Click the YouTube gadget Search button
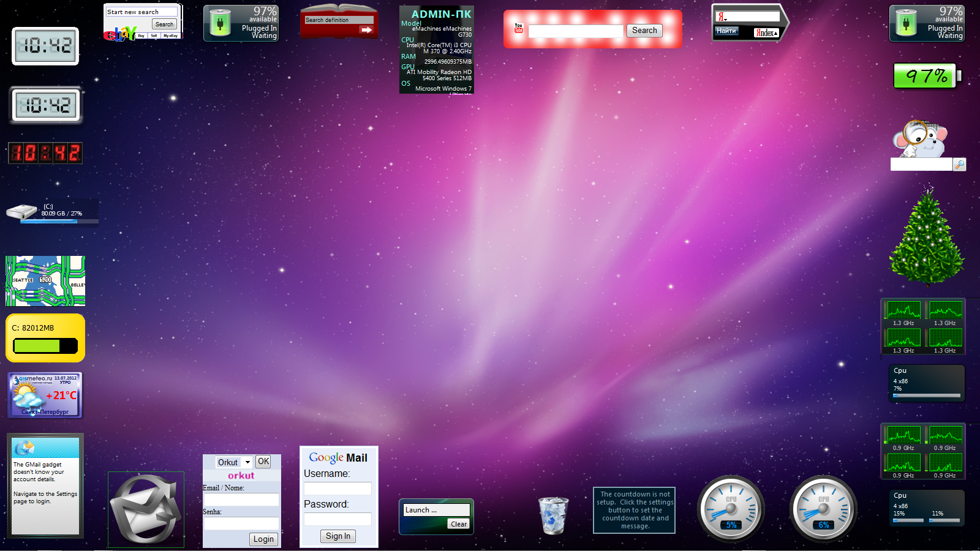This screenshot has height=551, width=980. tap(644, 31)
